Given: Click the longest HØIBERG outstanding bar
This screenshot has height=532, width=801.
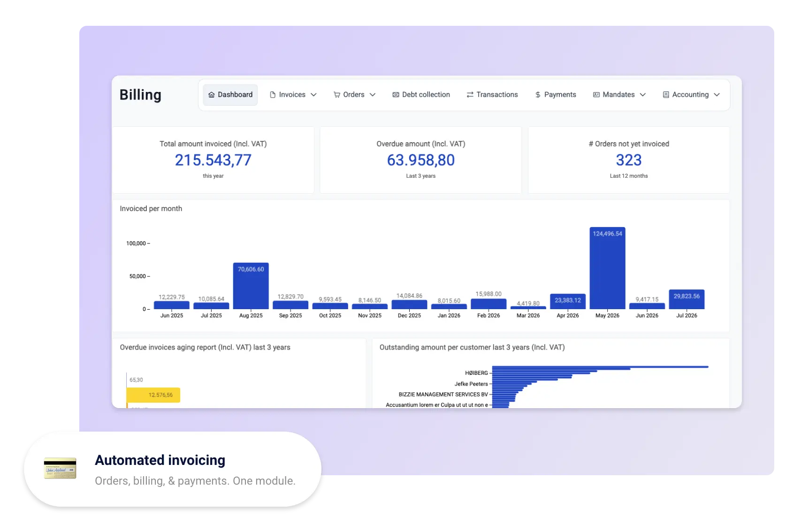Looking at the screenshot, I should 600,367.
